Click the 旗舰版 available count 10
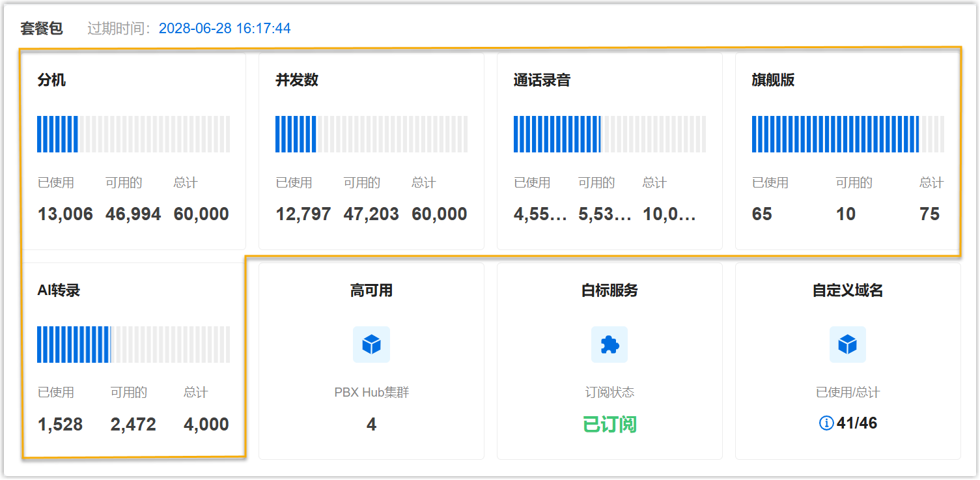 845,214
